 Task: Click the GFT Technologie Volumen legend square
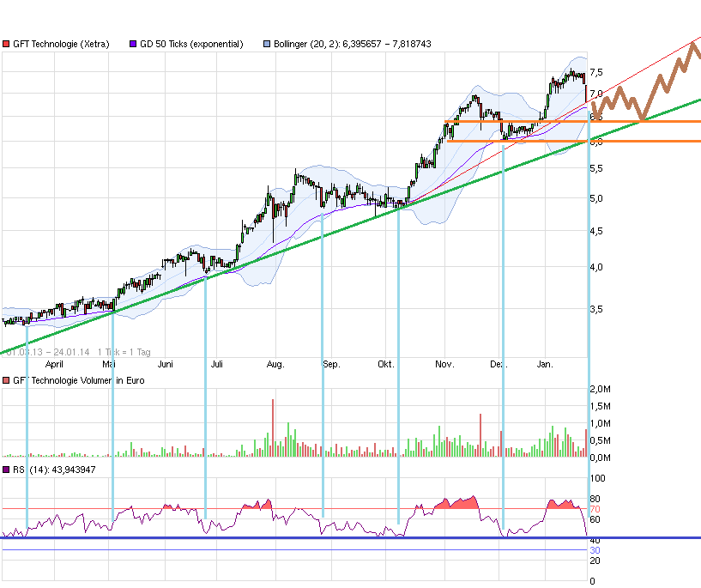pos(7,379)
